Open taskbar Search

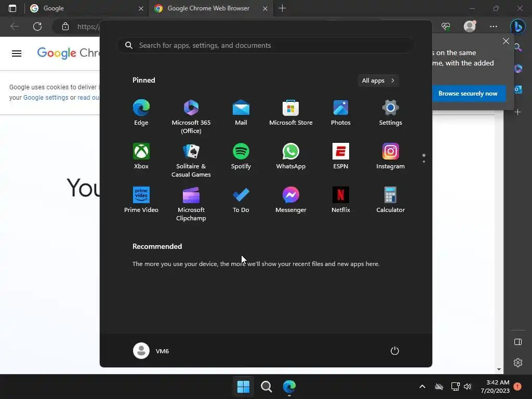tap(267, 387)
